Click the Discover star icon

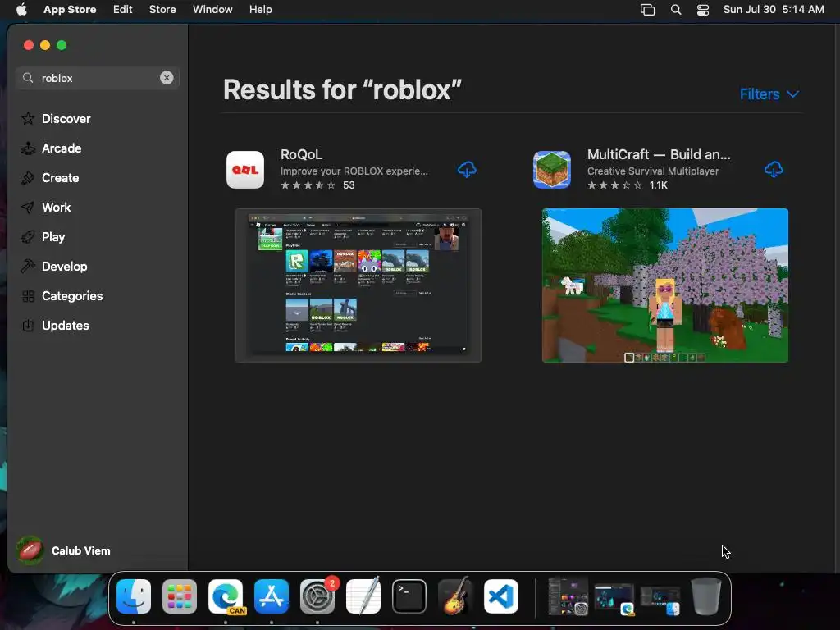[x=28, y=118]
